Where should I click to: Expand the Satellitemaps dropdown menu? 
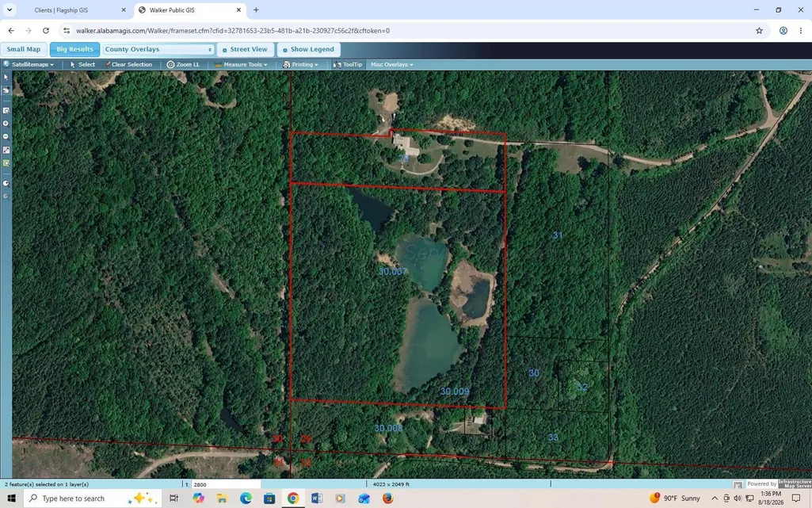click(x=29, y=65)
